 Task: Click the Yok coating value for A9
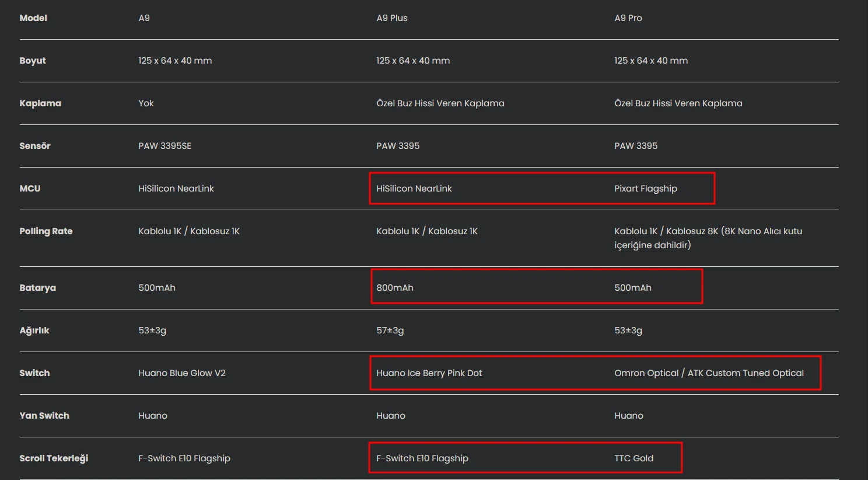point(146,103)
